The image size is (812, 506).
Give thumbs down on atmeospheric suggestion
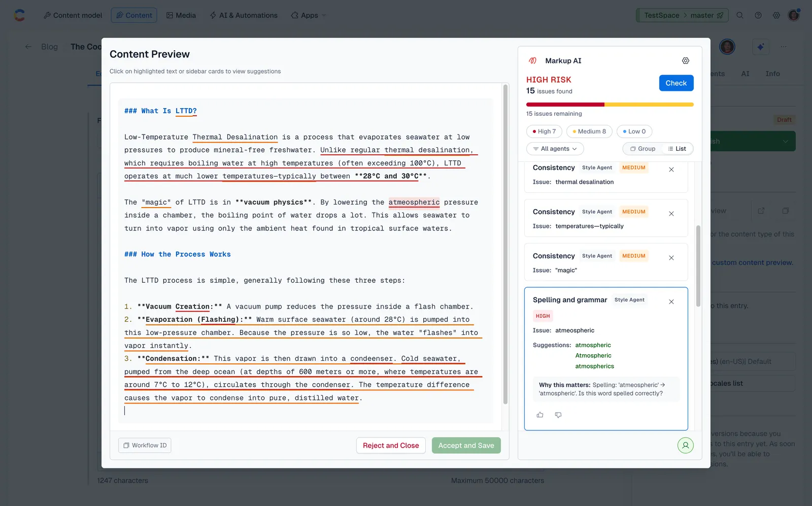558,415
